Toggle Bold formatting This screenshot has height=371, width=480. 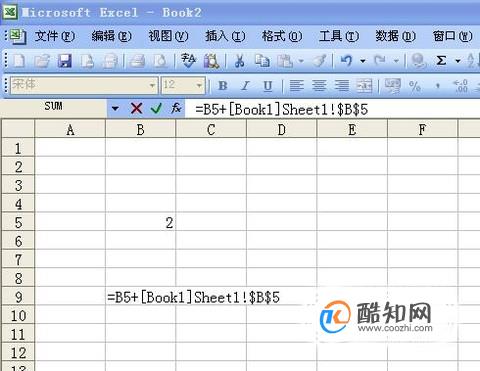pyautogui.click(x=223, y=86)
